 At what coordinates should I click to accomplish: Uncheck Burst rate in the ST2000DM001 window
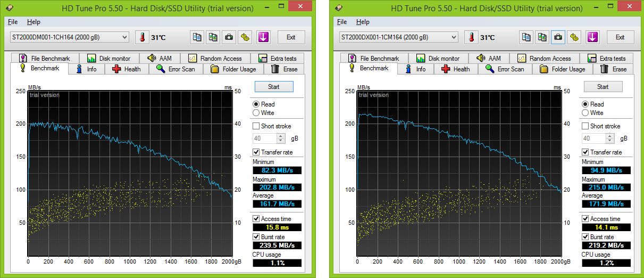[x=256, y=237]
